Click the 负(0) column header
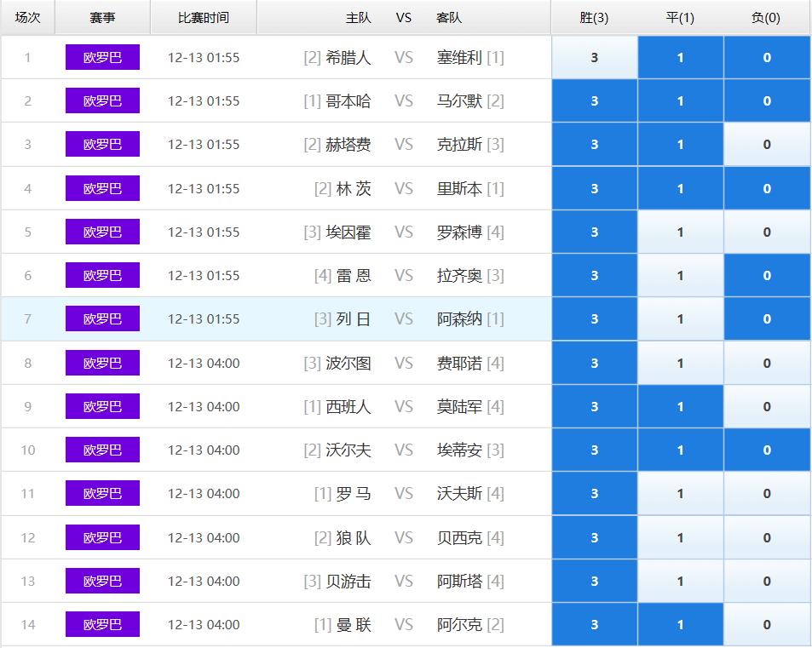Image resolution: width=812 pixels, height=648 pixels. [x=766, y=18]
